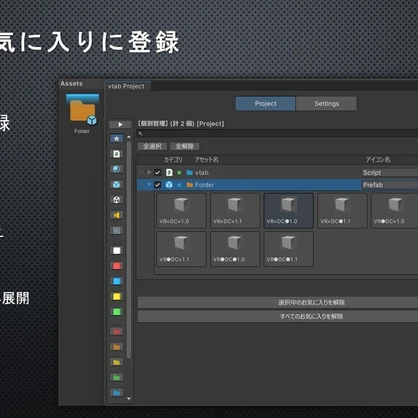Select the cube prefab icon in sidebar

[116, 184]
